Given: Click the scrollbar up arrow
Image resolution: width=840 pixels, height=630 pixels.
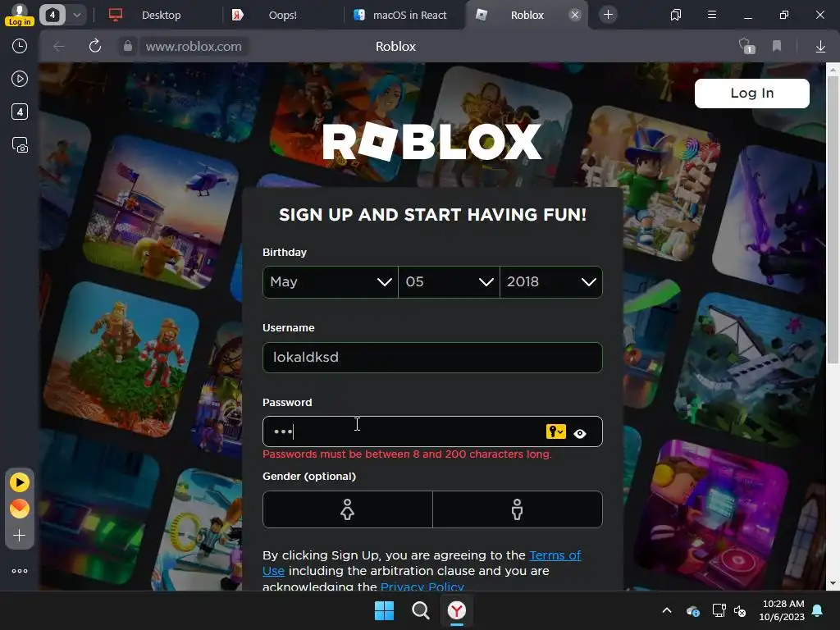Looking at the screenshot, I should click(x=833, y=70).
